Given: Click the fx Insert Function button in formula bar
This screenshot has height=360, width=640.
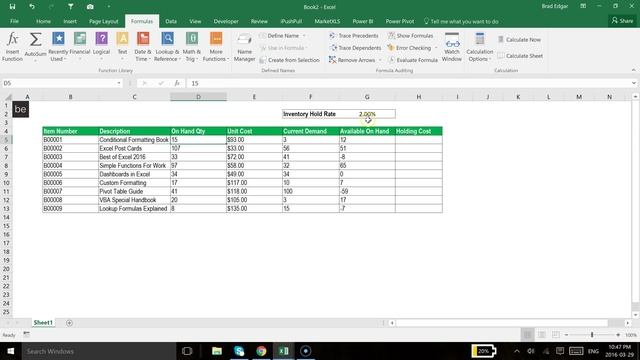Looking at the screenshot, I should click(x=177, y=83).
